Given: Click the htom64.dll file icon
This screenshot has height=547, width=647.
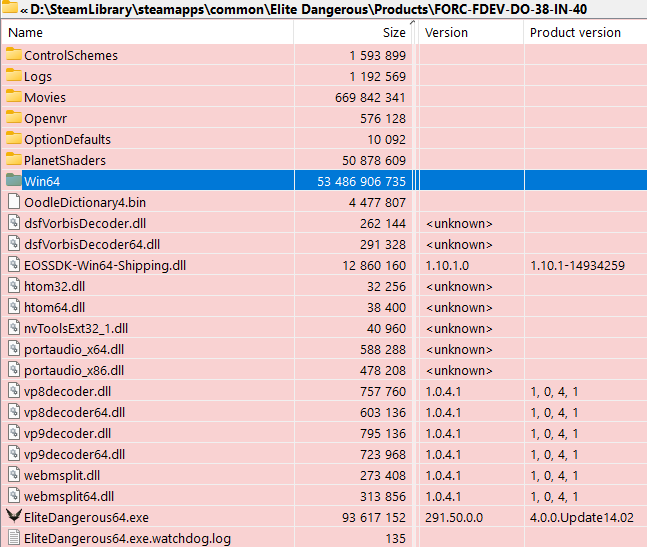Looking at the screenshot, I should pos(14,307).
